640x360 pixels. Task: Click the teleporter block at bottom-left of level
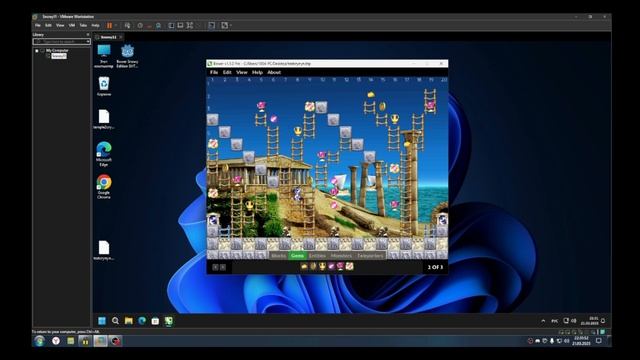tap(213, 220)
